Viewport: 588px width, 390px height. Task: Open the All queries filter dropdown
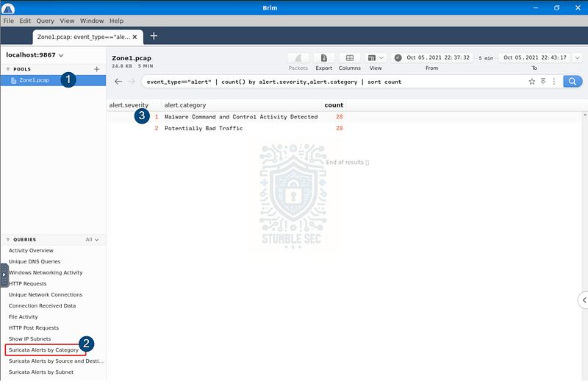(92, 239)
